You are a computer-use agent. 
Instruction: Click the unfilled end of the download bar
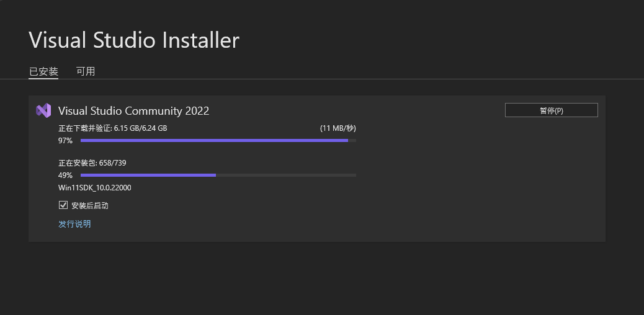352,141
